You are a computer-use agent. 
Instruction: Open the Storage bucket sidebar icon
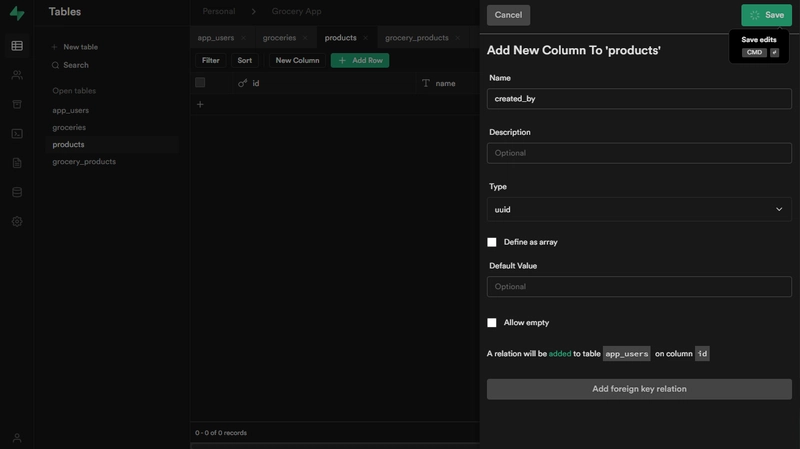[x=17, y=104]
